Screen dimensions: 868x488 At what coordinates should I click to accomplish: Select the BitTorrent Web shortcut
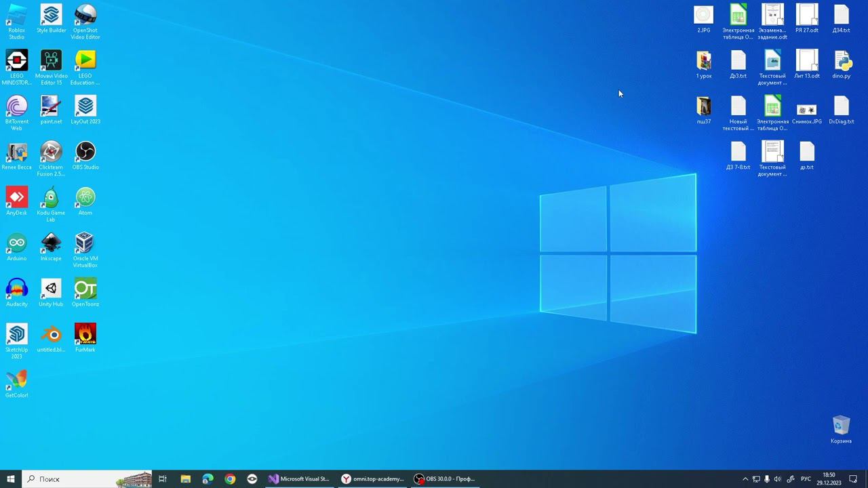click(17, 113)
